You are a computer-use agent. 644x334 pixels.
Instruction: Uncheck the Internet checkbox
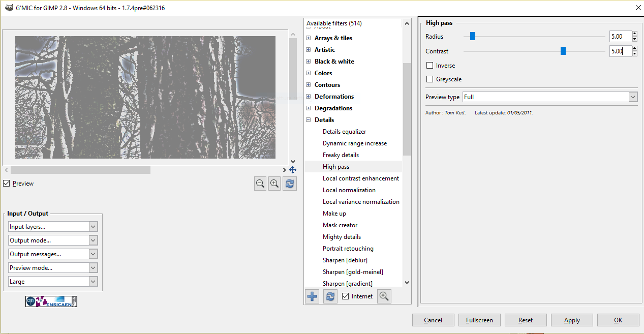pos(345,296)
